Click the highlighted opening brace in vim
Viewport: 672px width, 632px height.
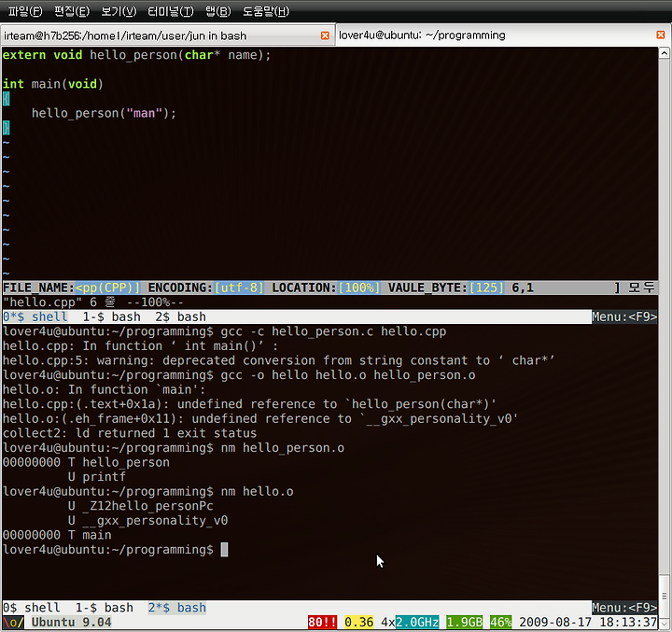tap(6, 99)
